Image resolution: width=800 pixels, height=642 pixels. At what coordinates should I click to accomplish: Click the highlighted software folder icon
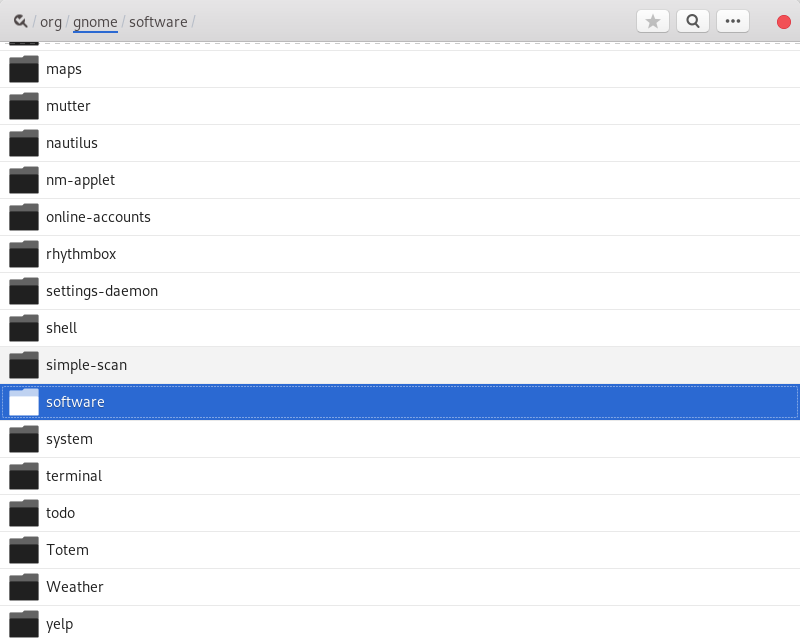tap(24, 402)
